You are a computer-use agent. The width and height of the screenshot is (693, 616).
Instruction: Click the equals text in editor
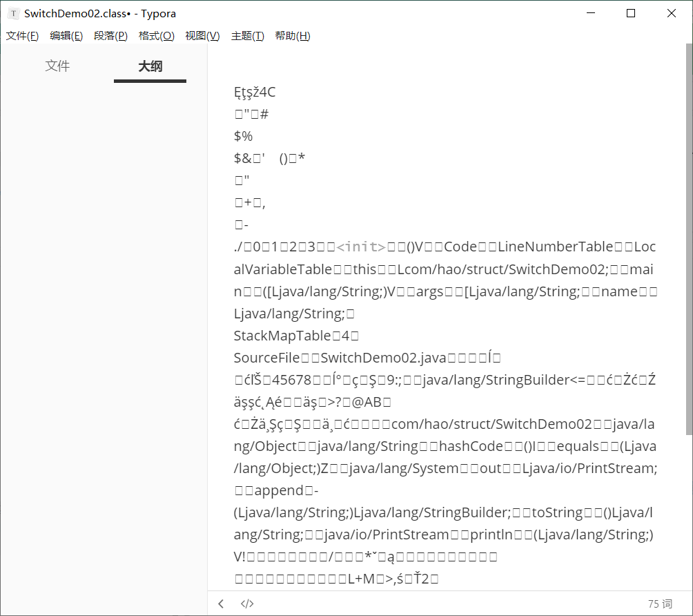point(578,446)
